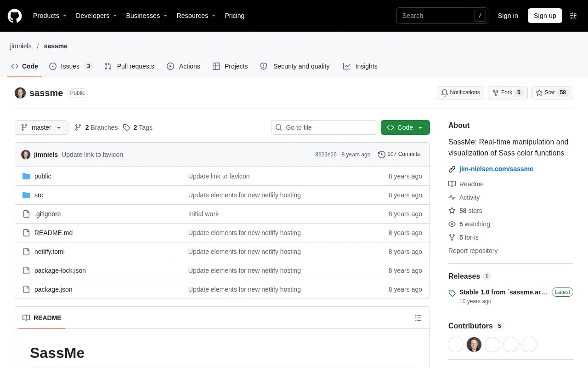Open the Pricing link
Viewport: 588px width, 368px height.
click(x=234, y=16)
